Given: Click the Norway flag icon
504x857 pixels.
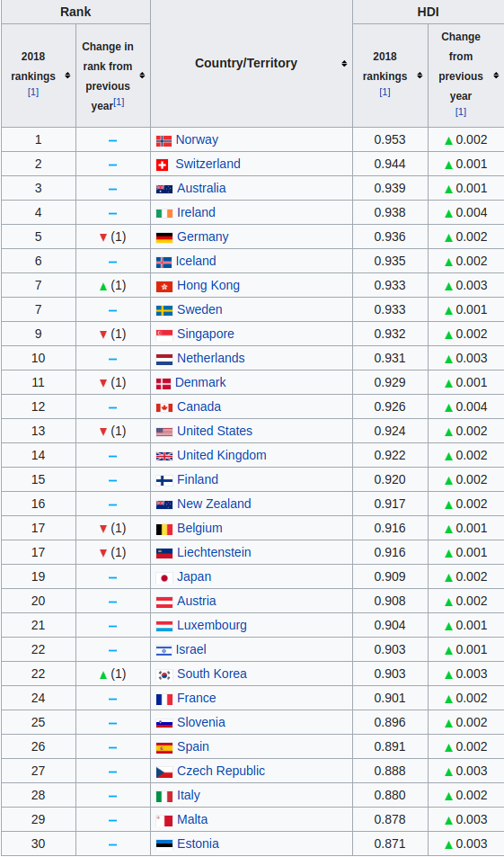Looking at the screenshot, I should (164, 140).
